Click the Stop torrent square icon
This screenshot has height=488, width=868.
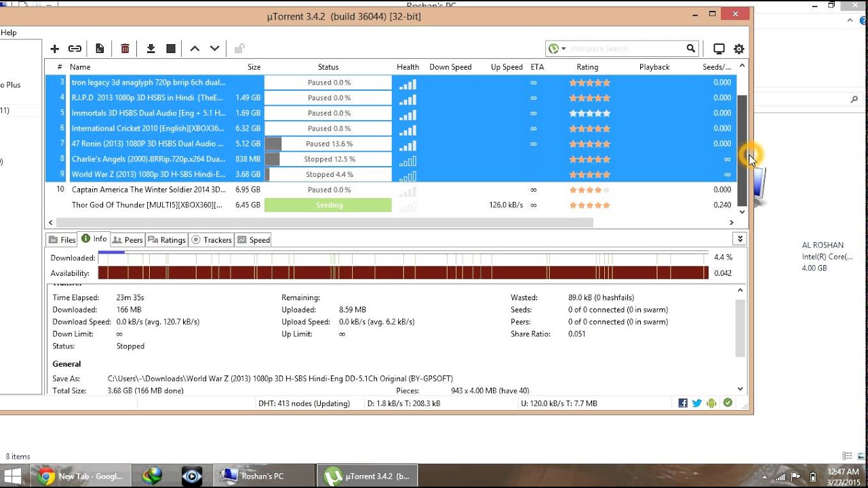[x=171, y=49]
